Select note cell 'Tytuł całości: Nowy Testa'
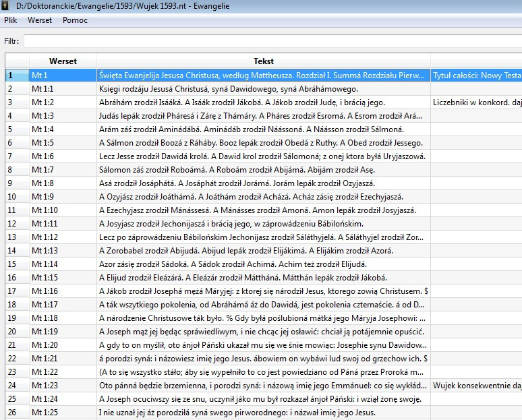522x420 pixels. [476, 76]
